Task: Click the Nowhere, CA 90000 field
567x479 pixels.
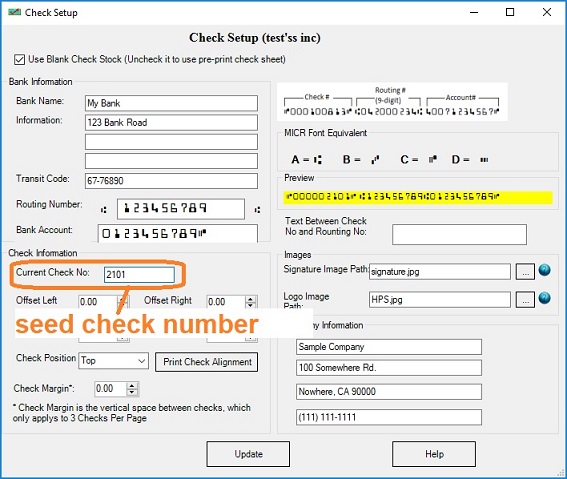Action: (x=389, y=392)
